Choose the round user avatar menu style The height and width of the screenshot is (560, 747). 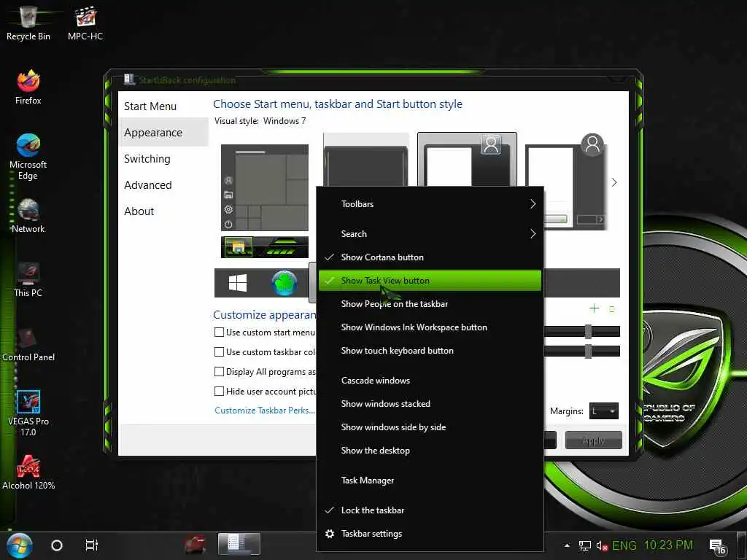tap(566, 181)
